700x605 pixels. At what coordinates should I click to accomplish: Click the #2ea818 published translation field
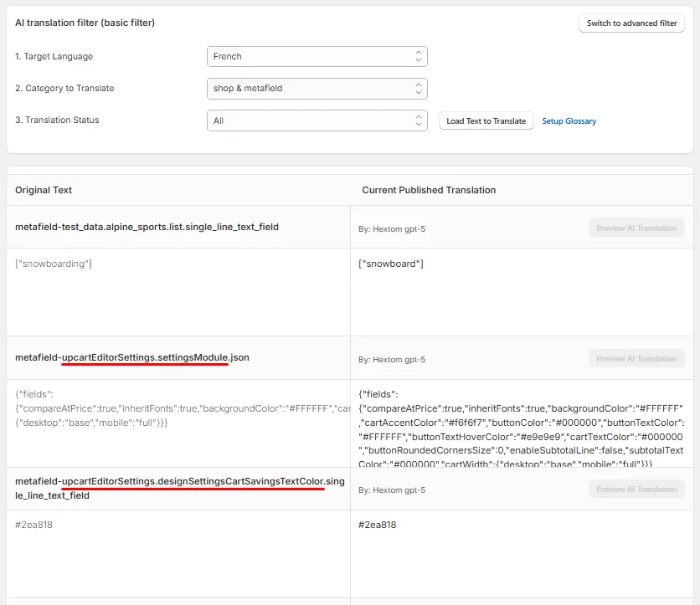point(522,554)
